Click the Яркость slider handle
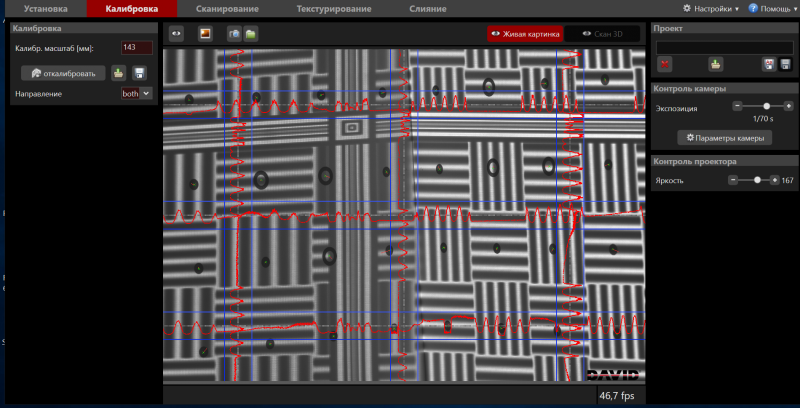800x408 pixels. [x=758, y=180]
